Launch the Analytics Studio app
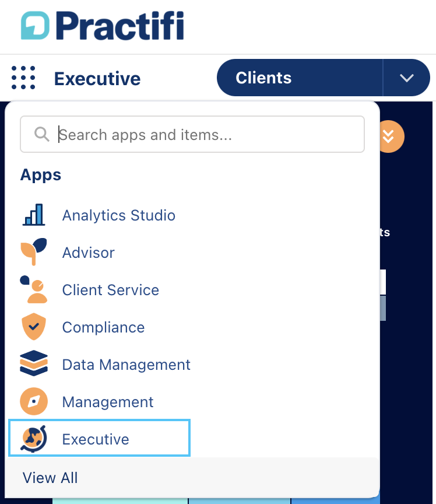This screenshot has height=504, width=436. (118, 215)
